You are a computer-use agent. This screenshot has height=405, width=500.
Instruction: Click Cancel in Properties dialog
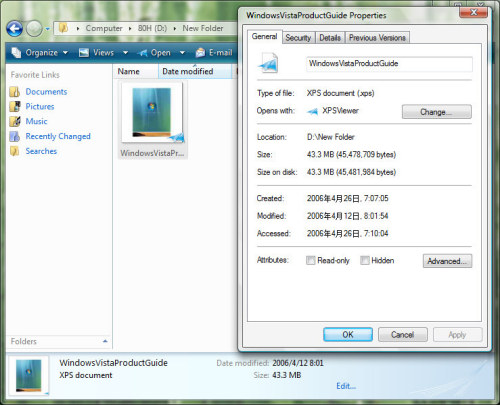click(x=403, y=335)
